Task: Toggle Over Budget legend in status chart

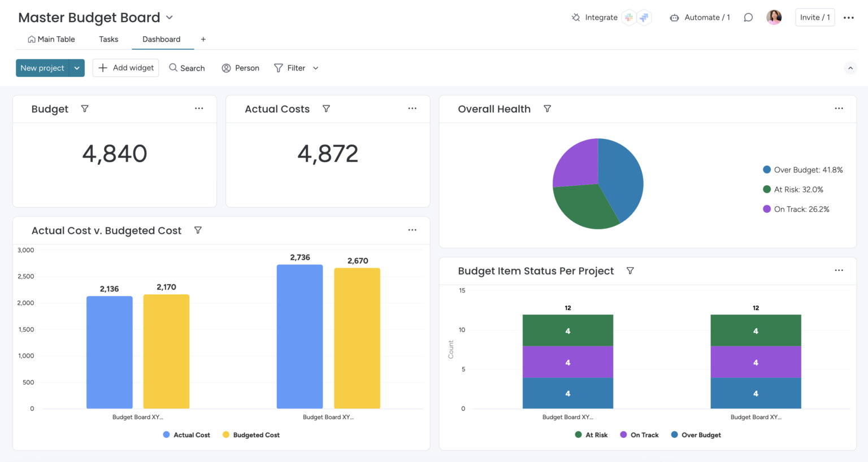Action: click(x=696, y=435)
